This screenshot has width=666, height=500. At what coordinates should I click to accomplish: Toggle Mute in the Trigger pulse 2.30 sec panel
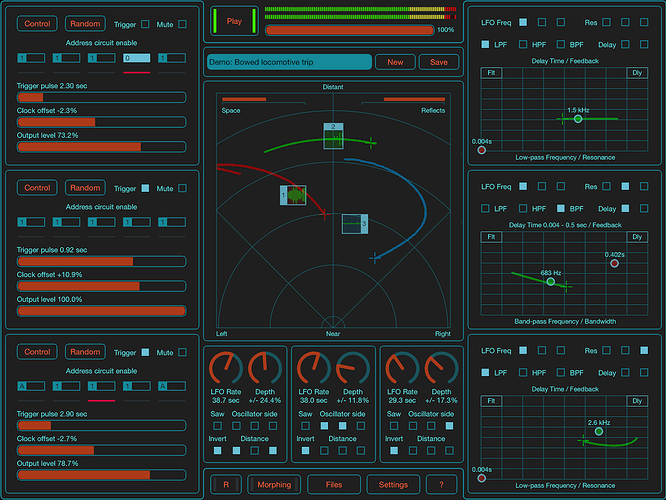(182, 23)
